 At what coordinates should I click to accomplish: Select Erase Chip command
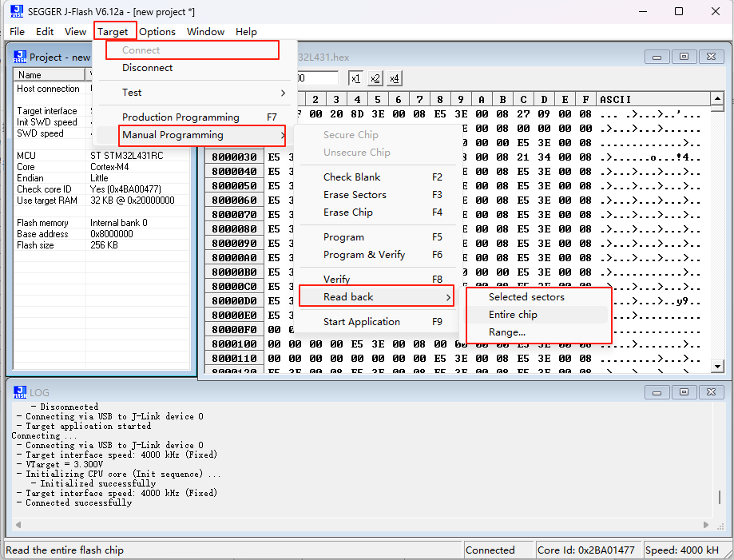click(377, 212)
